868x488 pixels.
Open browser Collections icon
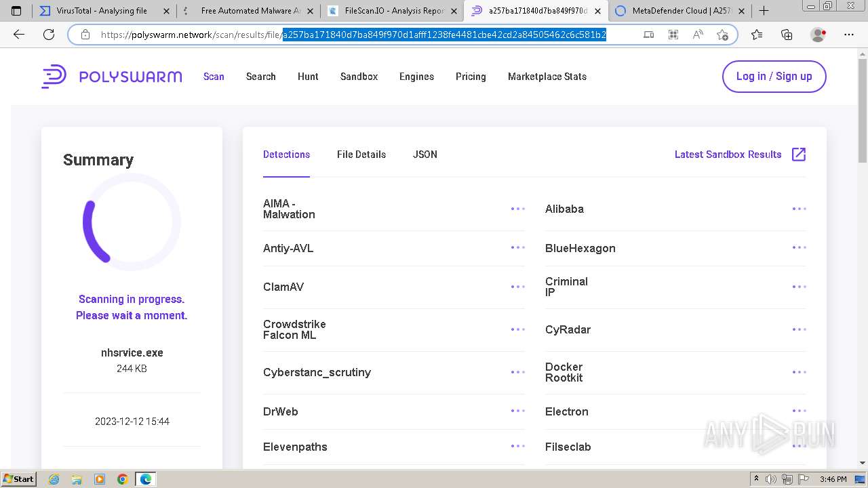787,35
